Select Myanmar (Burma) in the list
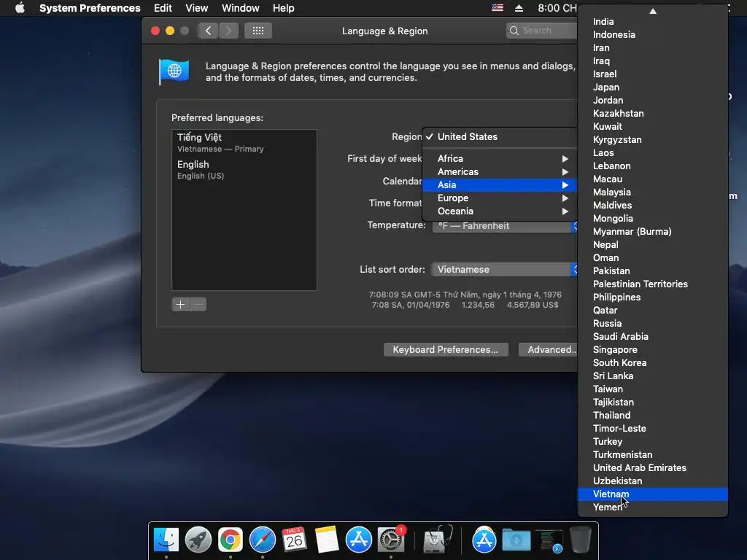Image resolution: width=747 pixels, height=560 pixels. pos(653,231)
